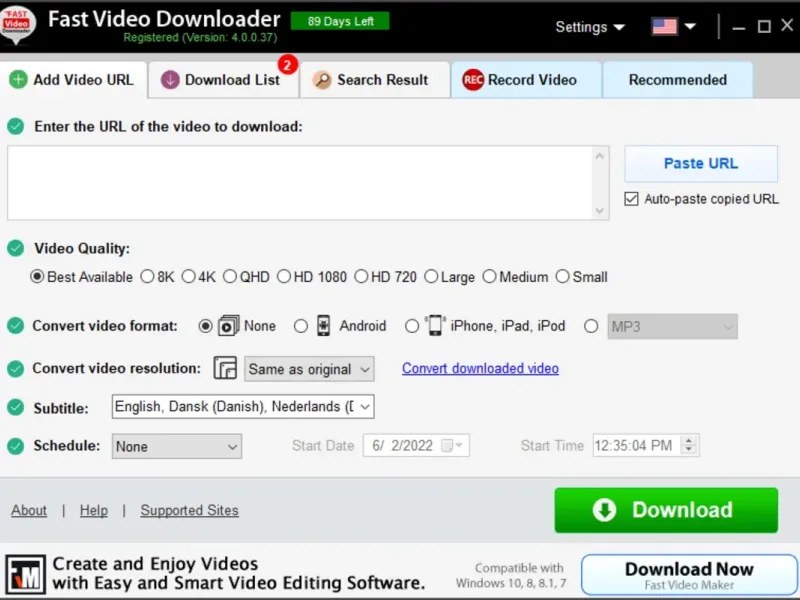Open the Settings dropdown menu
Image resolution: width=800 pixels, height=600 pixels.
point(590,27)
